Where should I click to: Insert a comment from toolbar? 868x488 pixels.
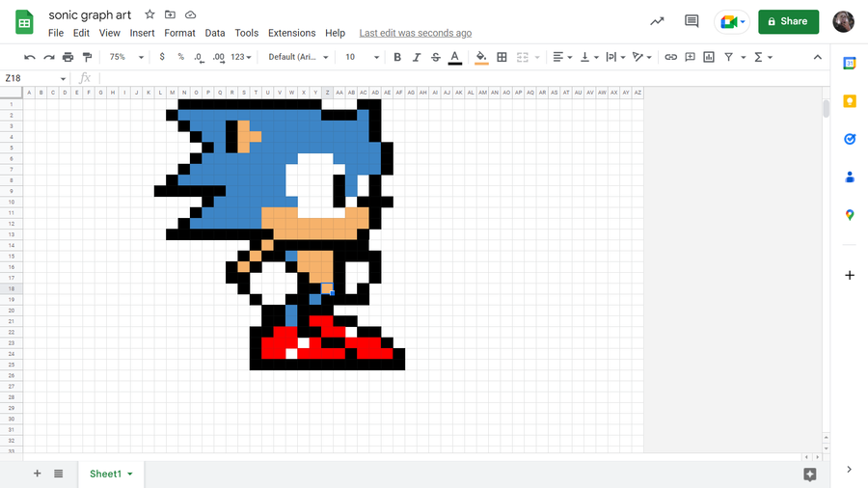tap(690, 57)
